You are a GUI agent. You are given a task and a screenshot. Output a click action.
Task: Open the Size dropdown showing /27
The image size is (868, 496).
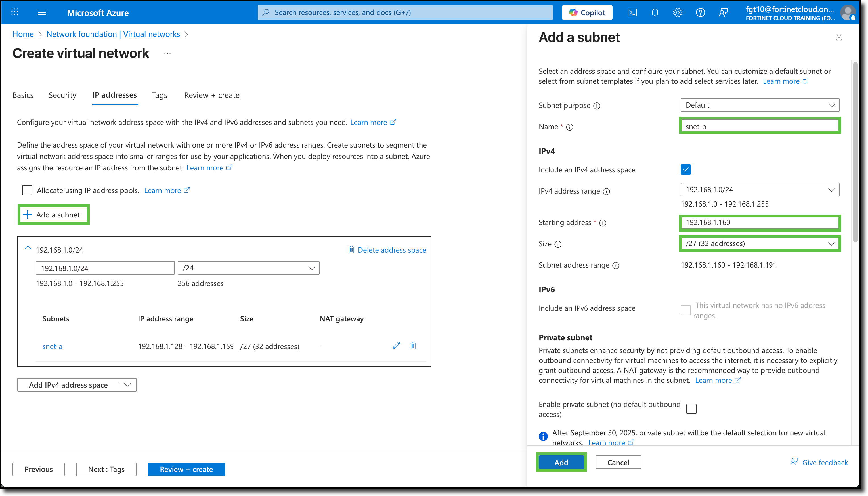pyautogui.click(x=760, y=243)
